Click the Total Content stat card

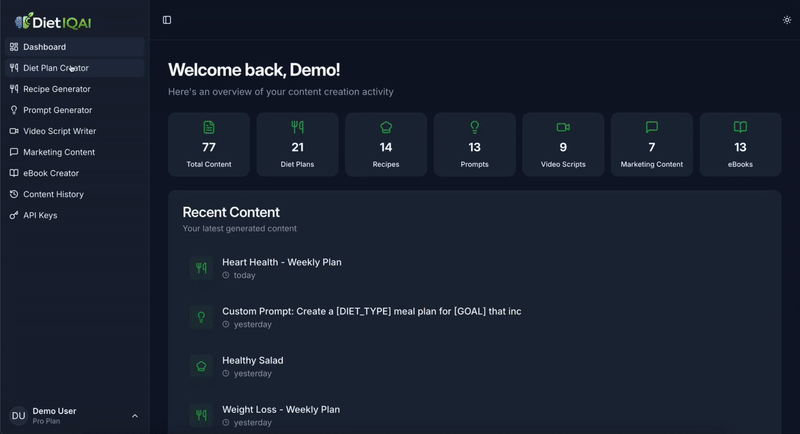209,145
